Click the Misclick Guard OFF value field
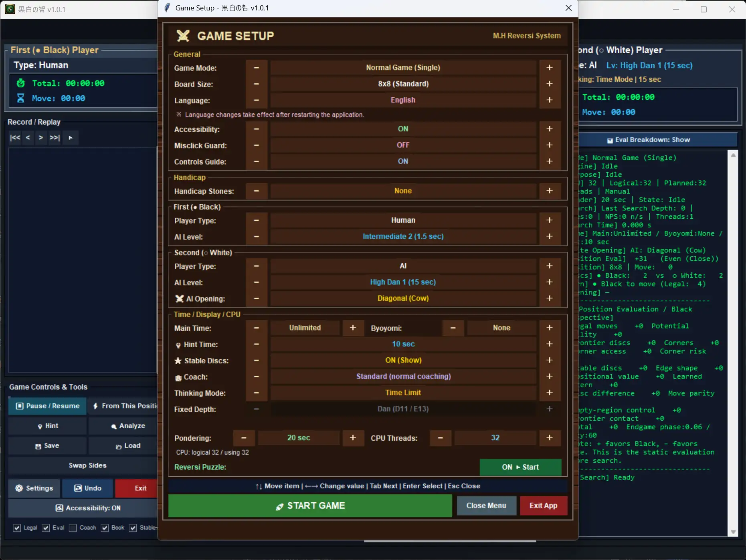This screenshot has width=746, height=560. 403,145
